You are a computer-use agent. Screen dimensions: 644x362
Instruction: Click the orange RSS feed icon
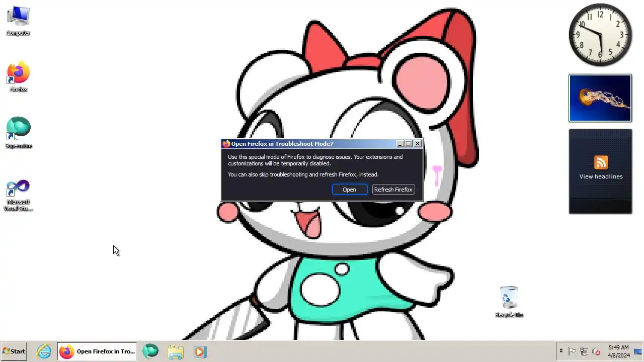[x=601, y=162]
